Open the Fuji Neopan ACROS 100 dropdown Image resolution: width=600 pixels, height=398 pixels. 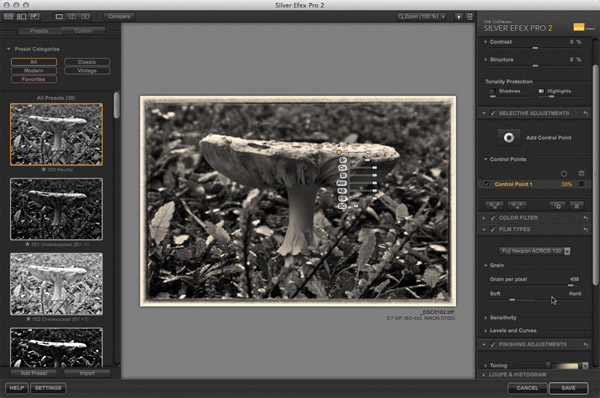pyautogui.click(x=535, y=251)
